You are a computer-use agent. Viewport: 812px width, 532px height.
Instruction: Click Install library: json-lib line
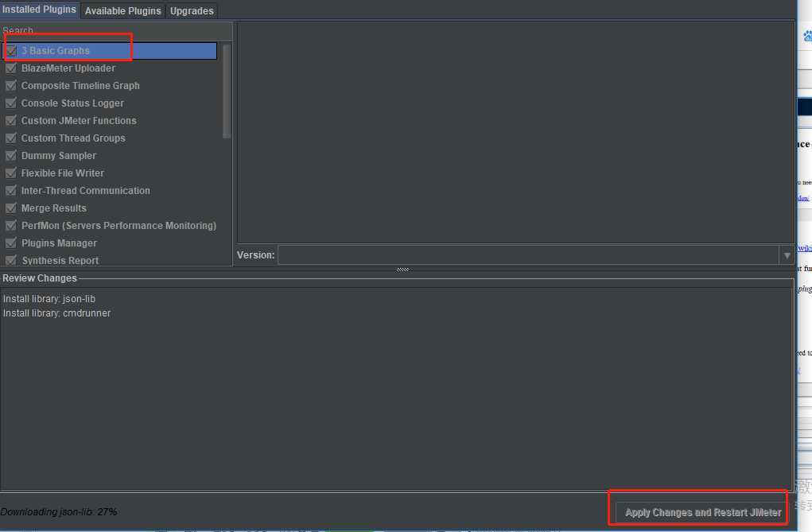pyautogui.click(x=49, y=299)
